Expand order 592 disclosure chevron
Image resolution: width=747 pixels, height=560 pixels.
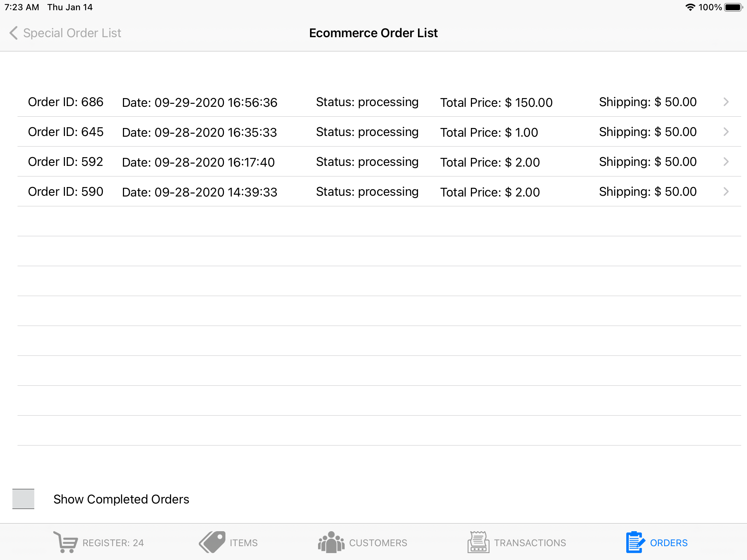(726, 162)
